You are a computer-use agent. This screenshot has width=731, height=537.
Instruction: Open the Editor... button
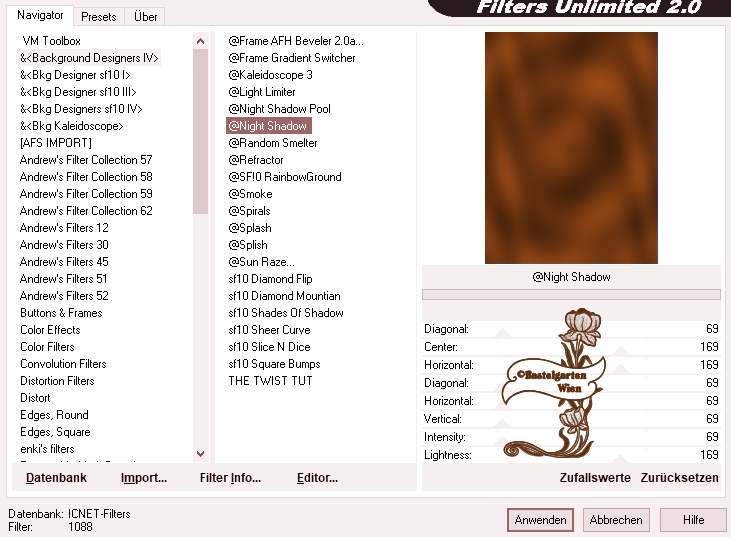(317, 478)
